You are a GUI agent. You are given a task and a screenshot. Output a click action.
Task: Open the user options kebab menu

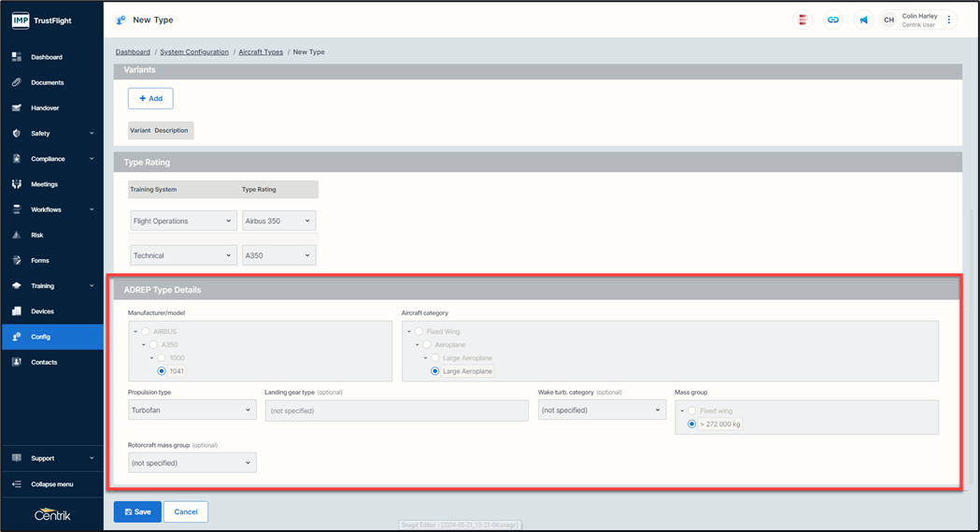(x=949, y=20)
